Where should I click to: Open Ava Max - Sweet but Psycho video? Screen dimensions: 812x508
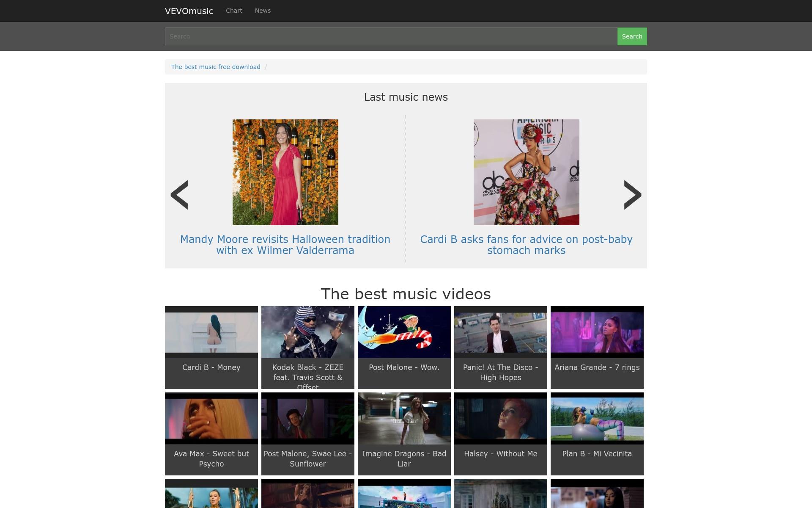pos(211,433)
